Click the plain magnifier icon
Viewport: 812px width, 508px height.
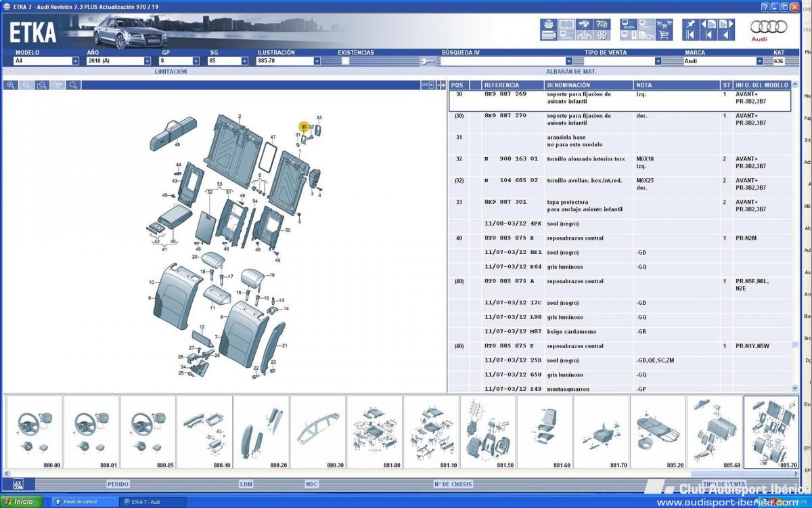[73, 85]
